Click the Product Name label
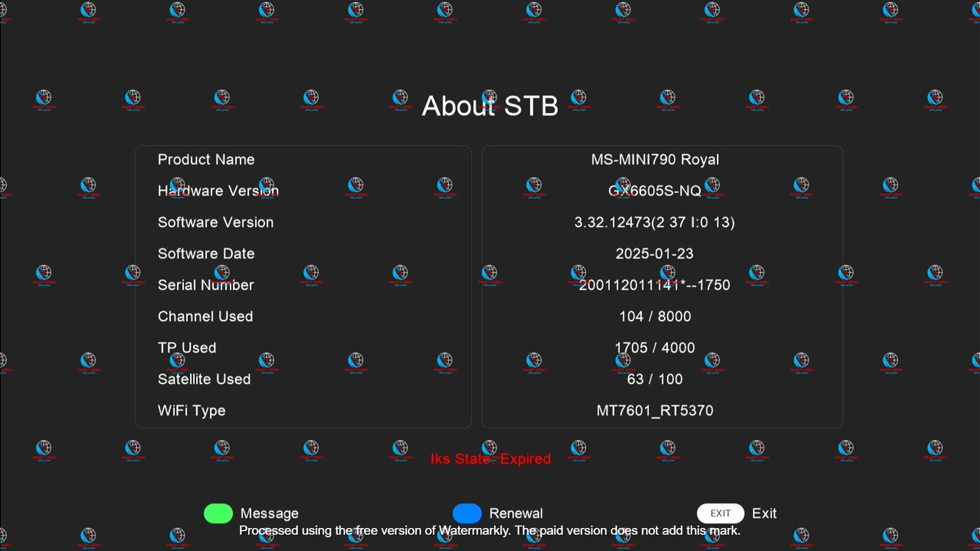980x551 pixels. pyautogui.click(x=206, y=159)
